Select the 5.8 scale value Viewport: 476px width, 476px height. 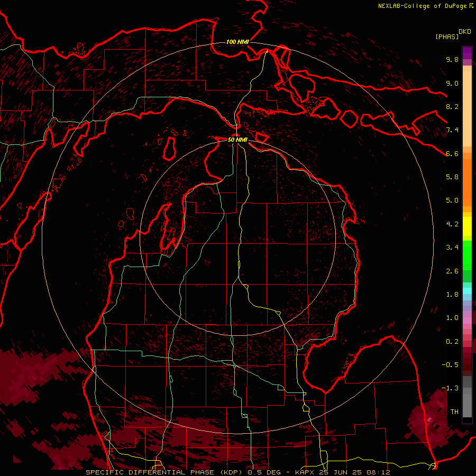click(452, 177)
